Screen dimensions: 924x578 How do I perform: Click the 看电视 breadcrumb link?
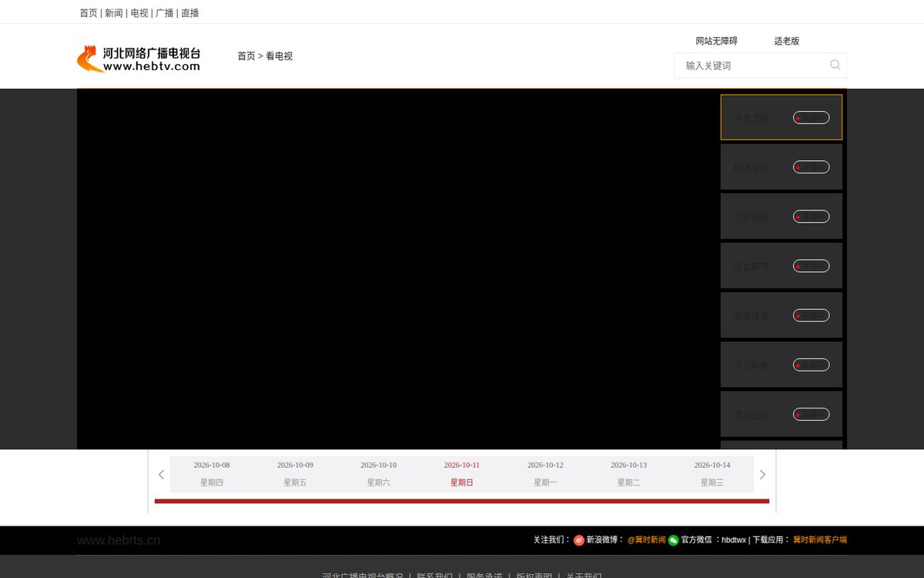click(x=280, y=56)
